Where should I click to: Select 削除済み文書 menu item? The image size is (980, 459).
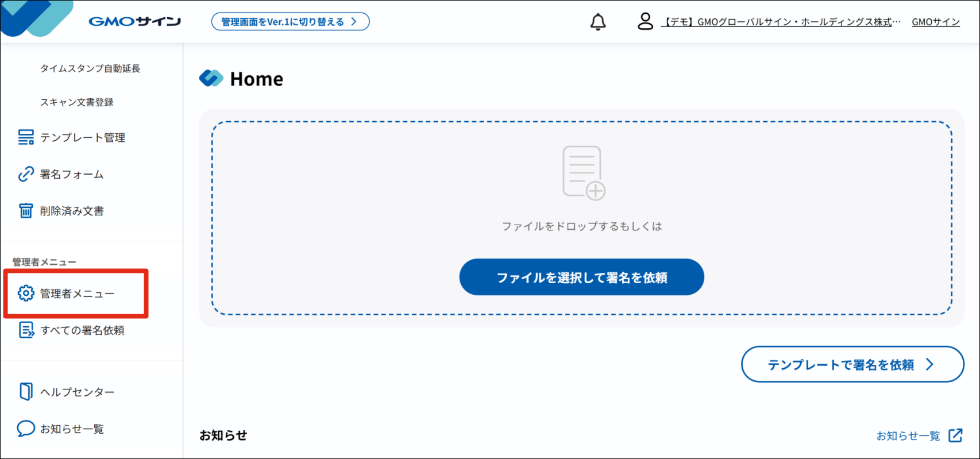coord(72,211)
